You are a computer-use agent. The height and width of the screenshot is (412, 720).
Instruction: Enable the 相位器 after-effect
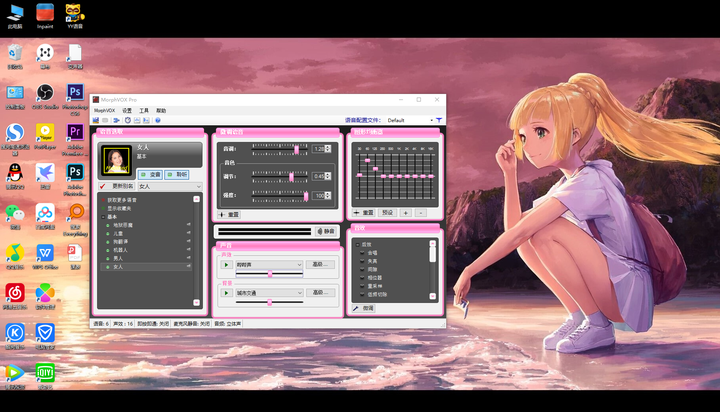coord(362,277)
